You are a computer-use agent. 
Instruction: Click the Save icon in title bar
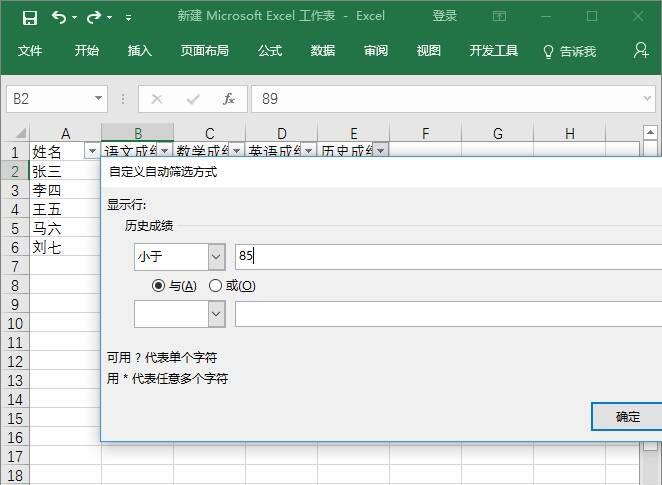29,17
